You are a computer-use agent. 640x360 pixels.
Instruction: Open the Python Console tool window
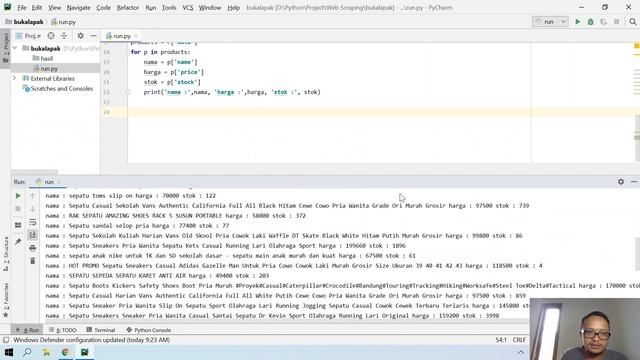pyautogui.click(x=149, y=330)
